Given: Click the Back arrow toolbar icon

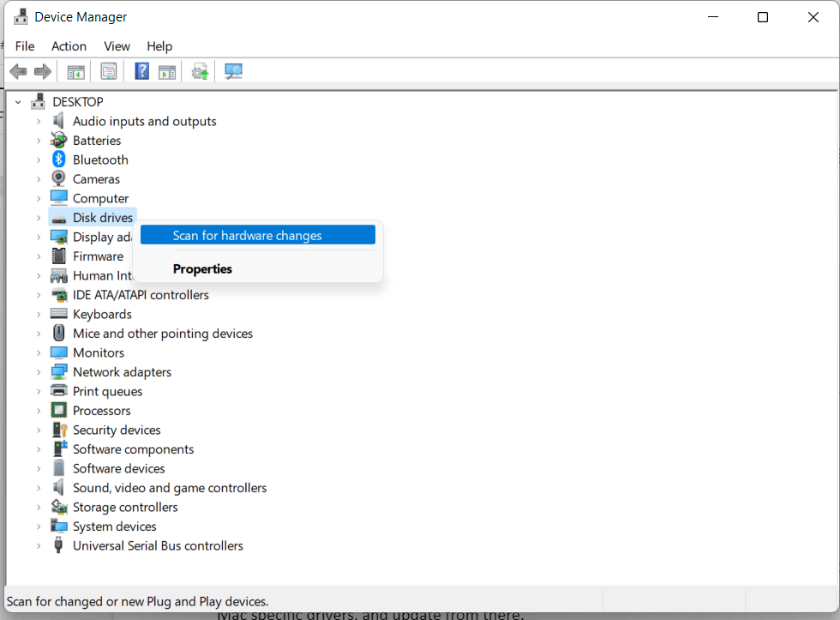Looking at the screenshot, I should point(18,71).
